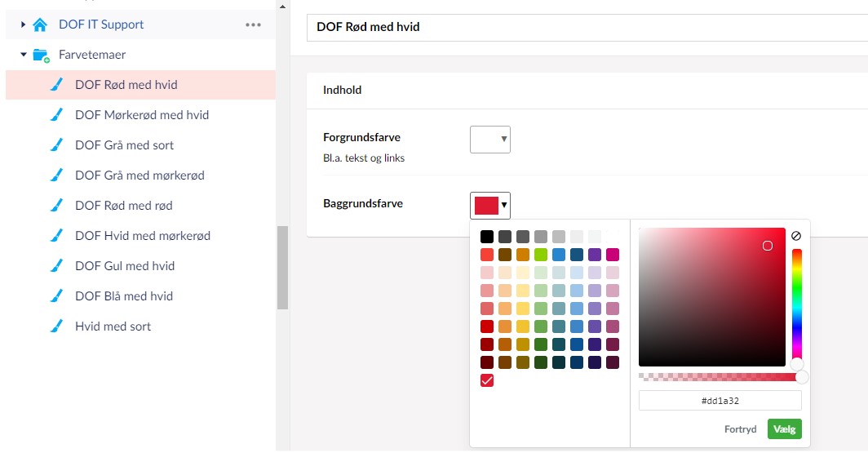Pick the checked red custom swatch
This screenshot has height=453, width=868.
487,380
